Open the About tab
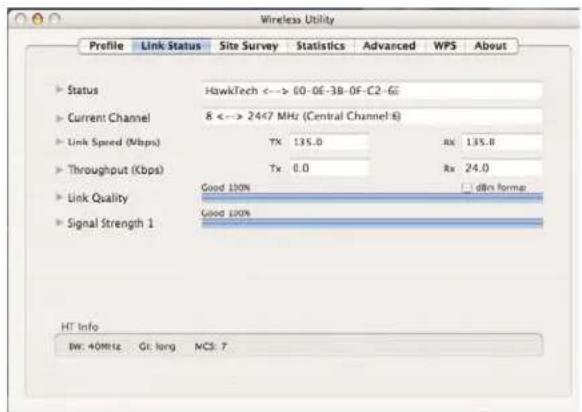Screen dimensions: 582x412 (x=490, y=46)
